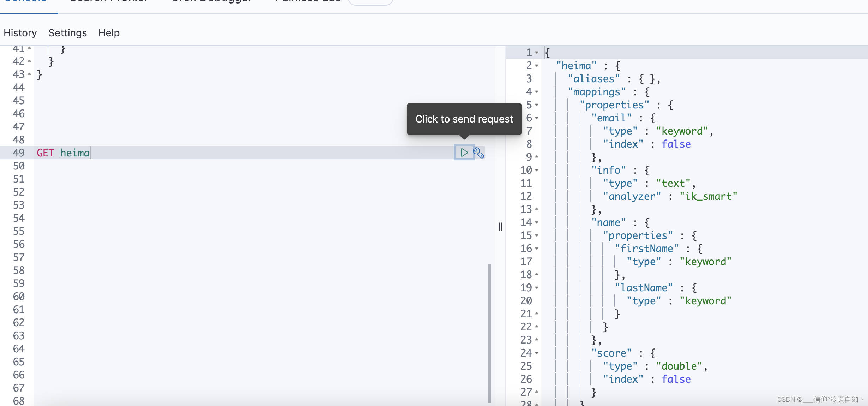This screenshot has height=406, width=868.
Task: Collapse the "score" field at output line 24
Action: (x=537, y=353)
